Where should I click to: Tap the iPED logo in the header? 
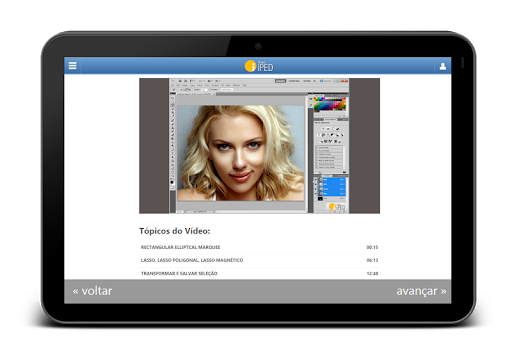click(259, 66)
